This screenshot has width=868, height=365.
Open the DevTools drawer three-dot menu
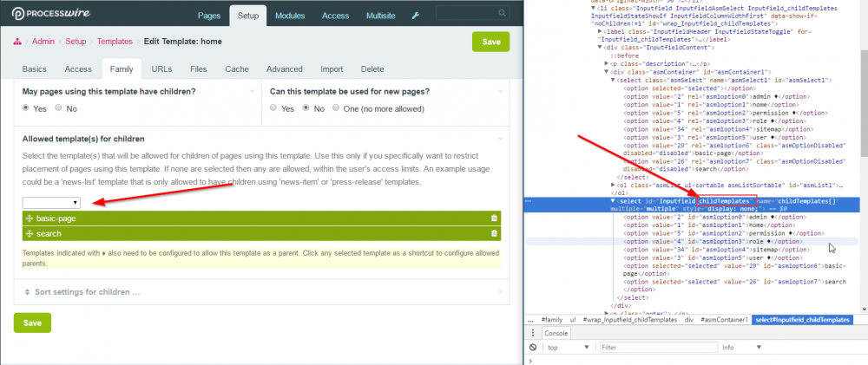pyautogui.click(x=533, y=333)
